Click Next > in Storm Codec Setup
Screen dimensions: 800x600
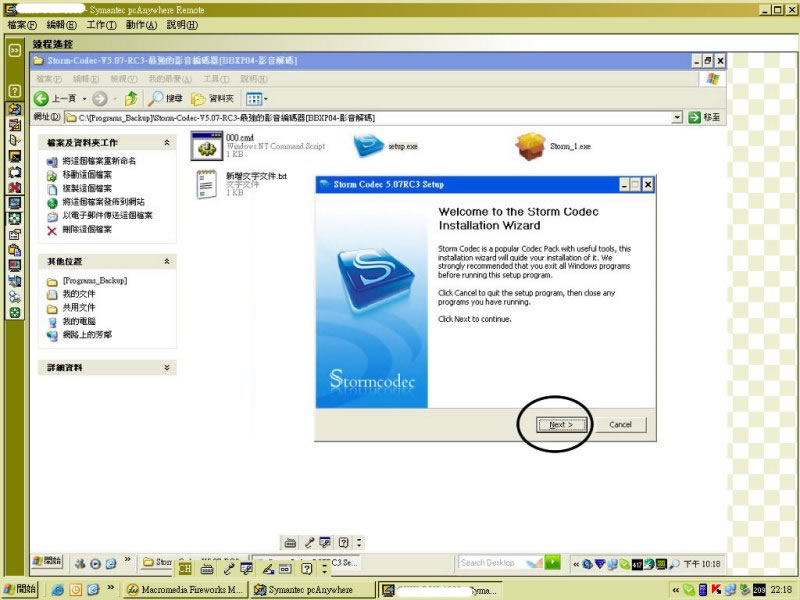[x=561, y=424]
